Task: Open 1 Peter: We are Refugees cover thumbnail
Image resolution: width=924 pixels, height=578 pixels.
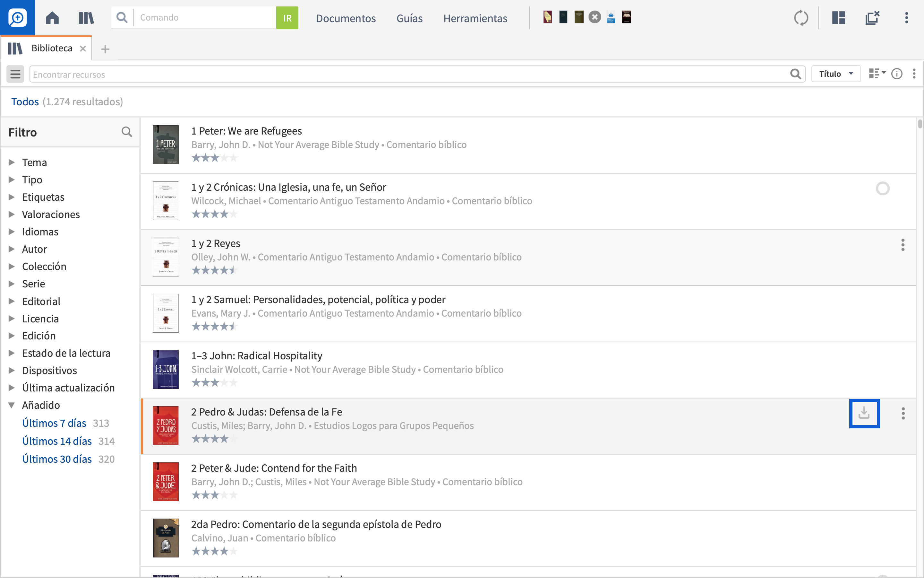Action: click(x=166, y=144)
